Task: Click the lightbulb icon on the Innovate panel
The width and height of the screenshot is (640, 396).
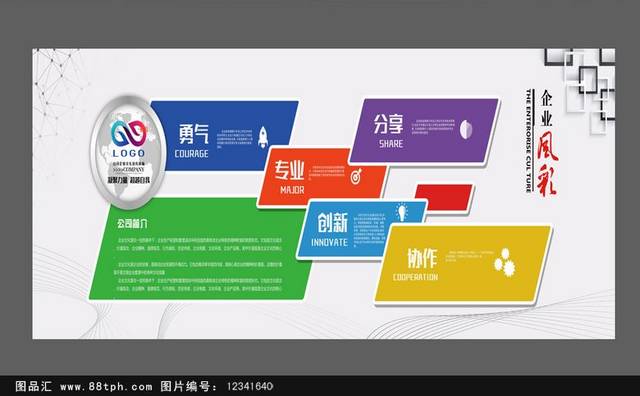Action: pyautogui.click(x=402, y=212)
